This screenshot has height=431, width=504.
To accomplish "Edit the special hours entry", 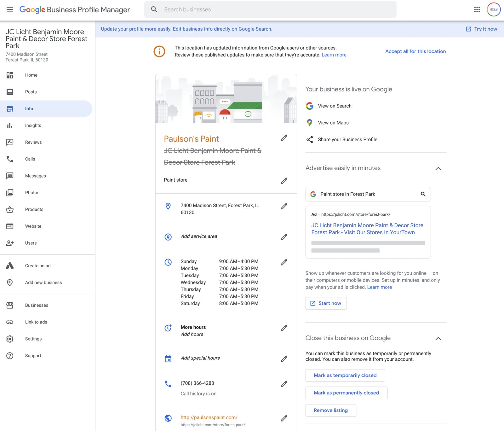I will (284, 359).
